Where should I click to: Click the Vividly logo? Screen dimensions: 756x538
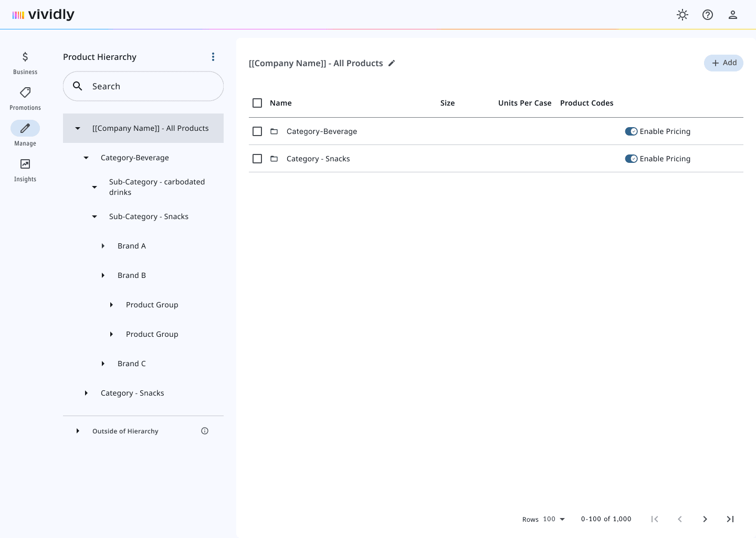[x=44, y=15]
